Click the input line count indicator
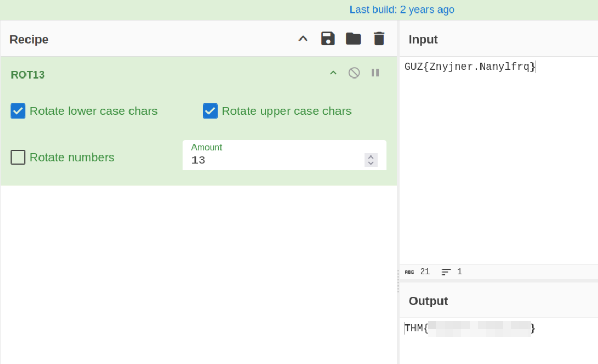598x364 pixels. point(452,271)
